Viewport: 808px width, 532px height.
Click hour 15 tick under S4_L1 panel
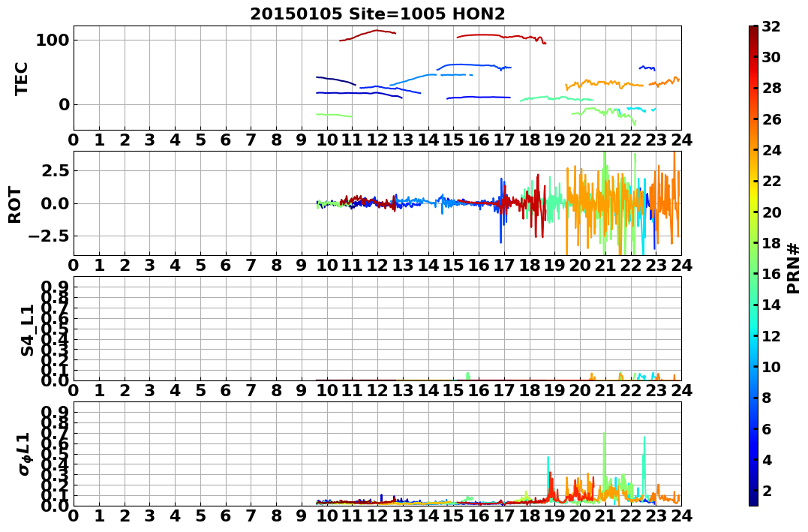coord(453,390)
